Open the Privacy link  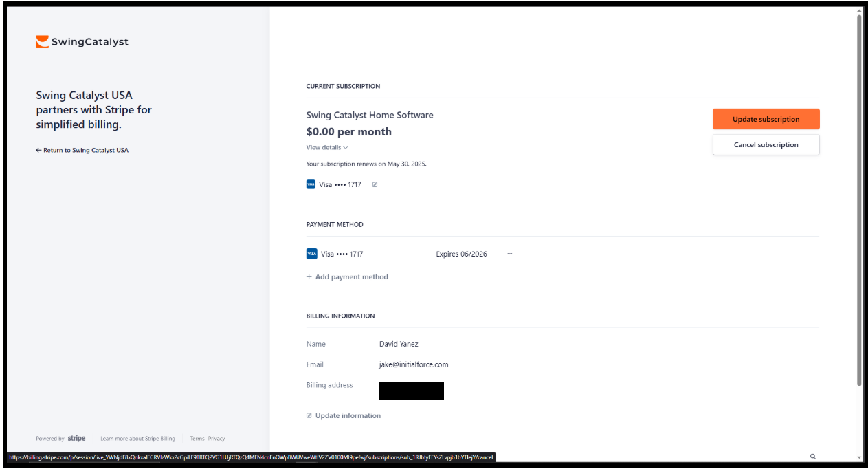216,438
